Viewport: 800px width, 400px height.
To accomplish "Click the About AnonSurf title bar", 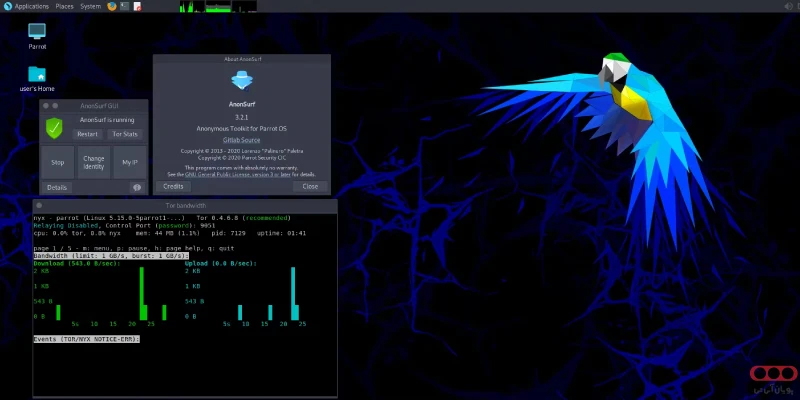I will pyautogui.click(x=242, y=59).
